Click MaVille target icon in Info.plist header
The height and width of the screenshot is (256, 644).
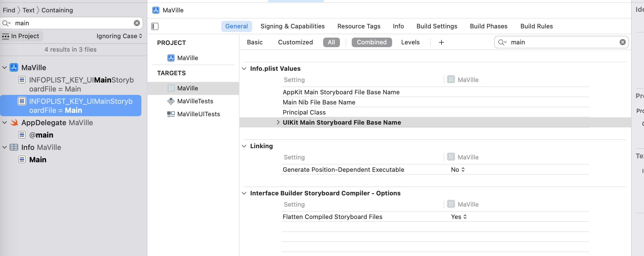451,79
